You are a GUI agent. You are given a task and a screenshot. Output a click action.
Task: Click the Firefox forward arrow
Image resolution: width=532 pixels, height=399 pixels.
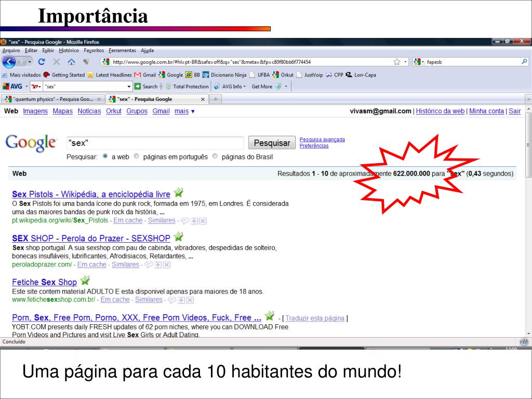pyautogui.click(x=22, y=62)
